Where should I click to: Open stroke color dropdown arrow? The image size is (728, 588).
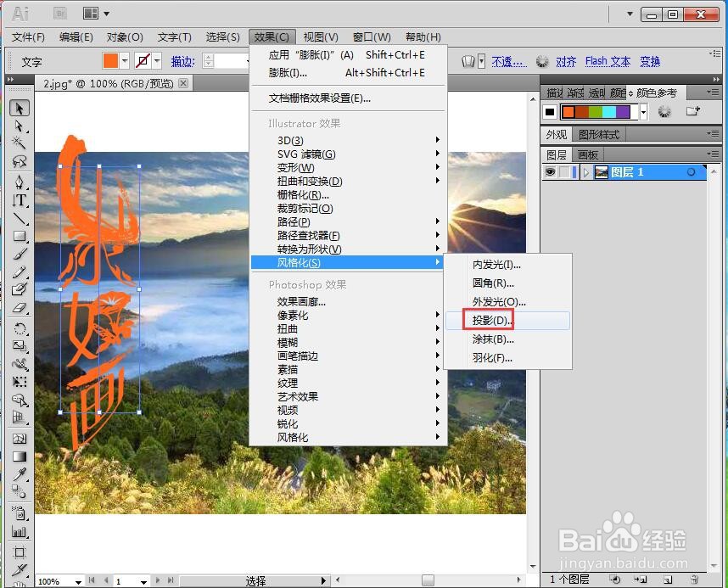tap(157, 61)
